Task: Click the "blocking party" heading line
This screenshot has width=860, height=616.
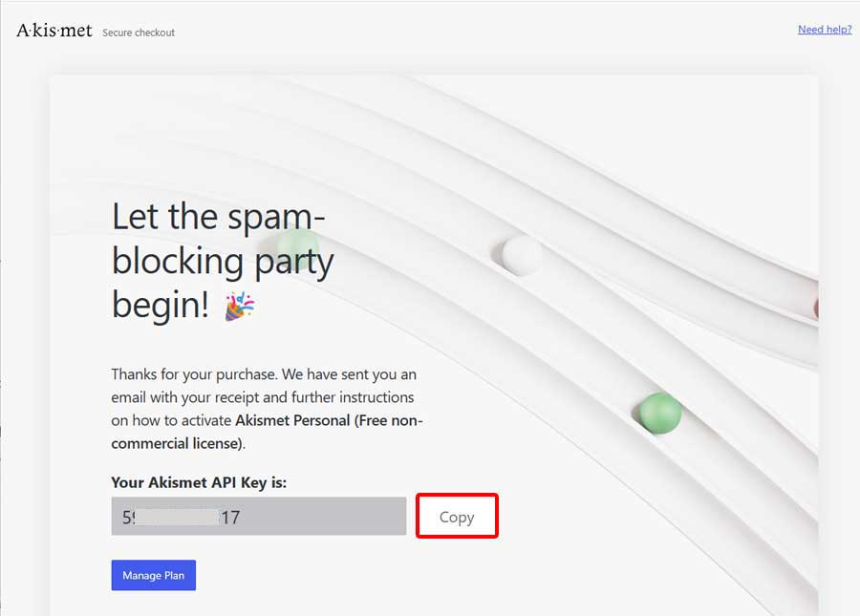Action: [223, 261]
